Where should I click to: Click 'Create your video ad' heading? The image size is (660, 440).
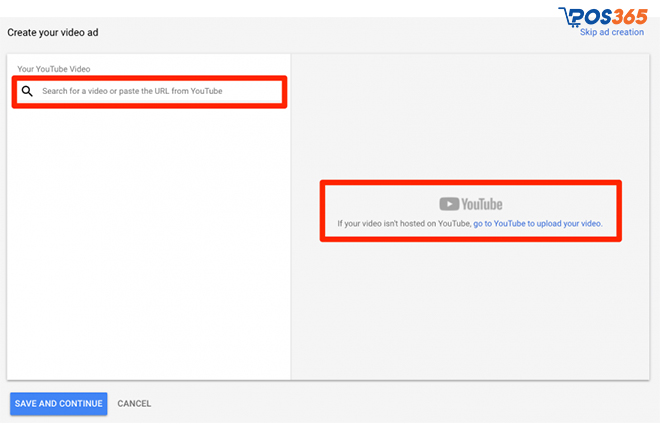point(53,32)
